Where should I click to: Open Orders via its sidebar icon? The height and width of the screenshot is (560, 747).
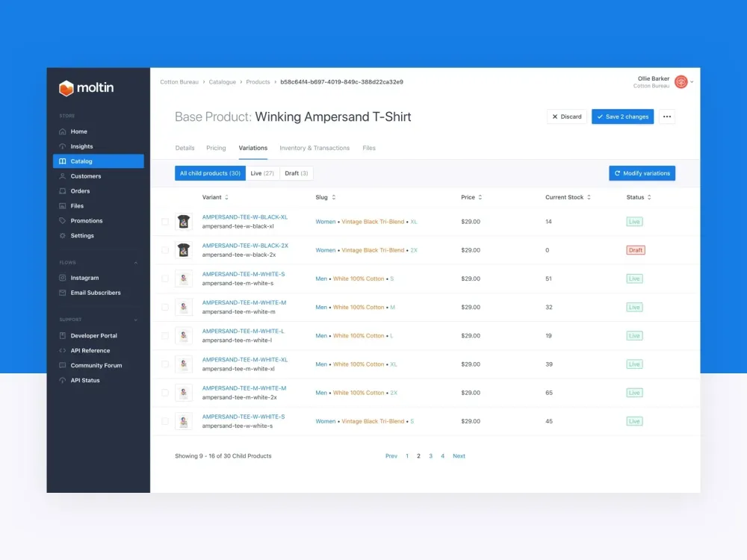click(x=63, y=191)
